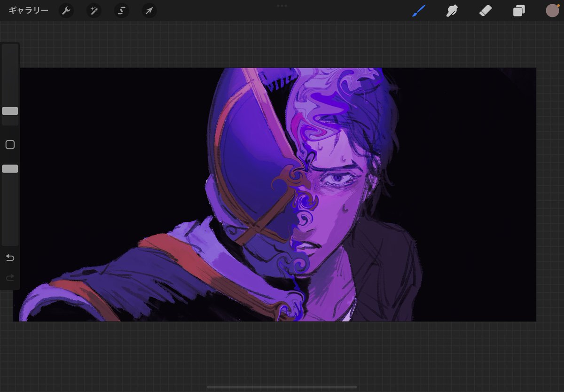
Task: Tap the three-dot multitasking handle at top
Action: point(282,6)
